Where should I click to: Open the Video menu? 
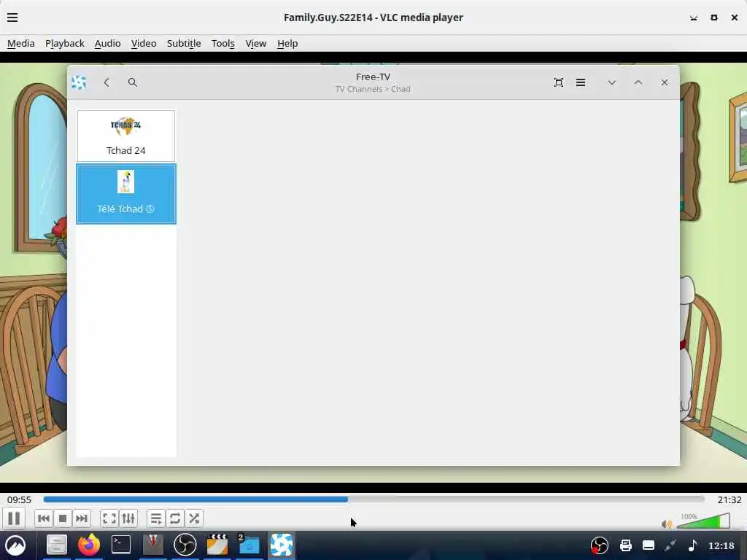(x=144, y=43)
